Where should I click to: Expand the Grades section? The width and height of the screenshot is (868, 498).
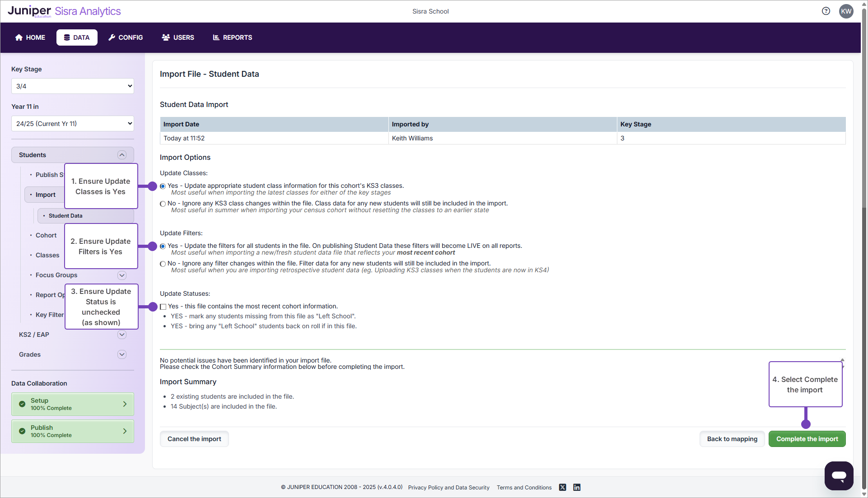tap(121, 354)
